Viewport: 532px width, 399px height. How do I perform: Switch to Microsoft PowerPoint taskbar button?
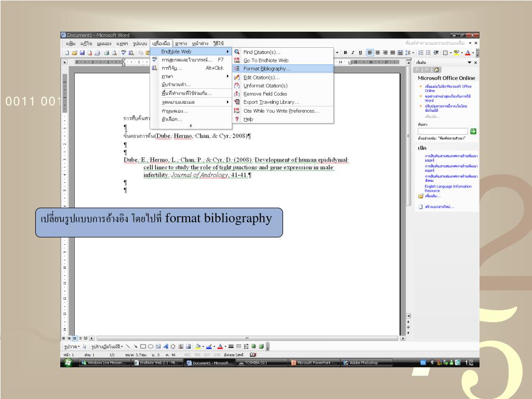pyautogui.click(x=314, y=363)
